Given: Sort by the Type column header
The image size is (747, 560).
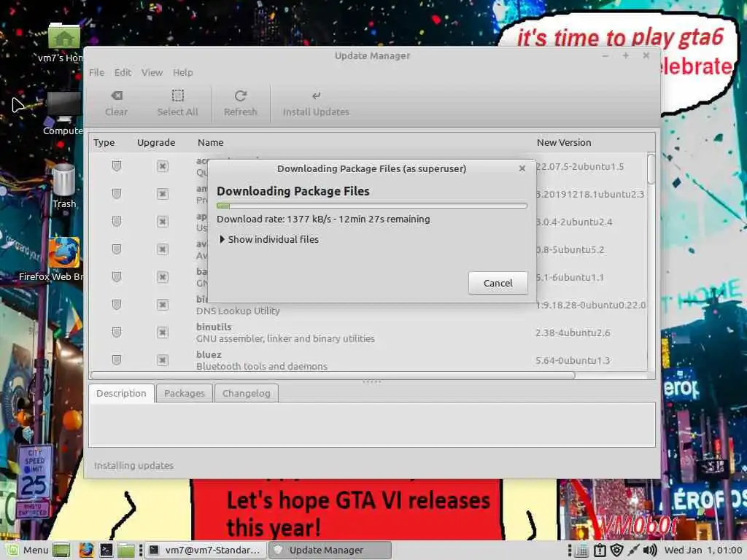Looking at the screenshot, I should click(x=104, y=142).
